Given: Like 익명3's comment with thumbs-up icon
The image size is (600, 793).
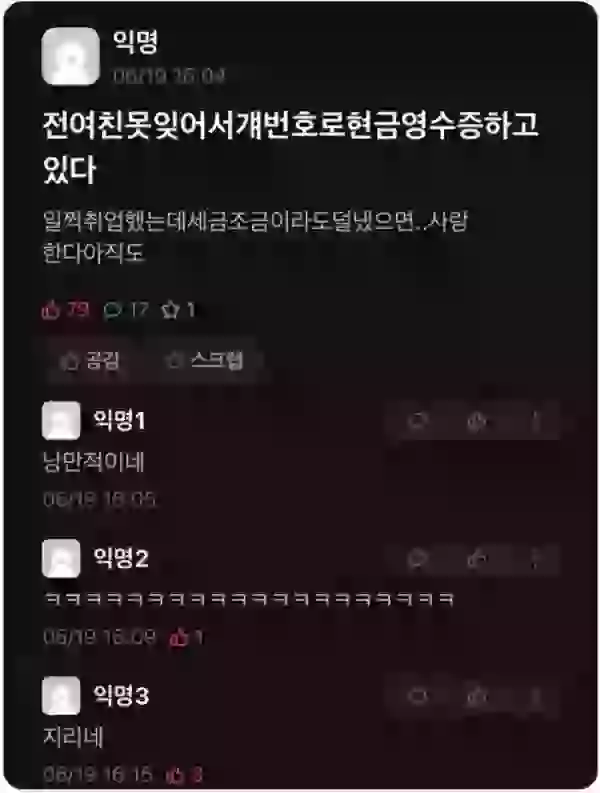Looking at the screenshot, I should click(476, 696).
